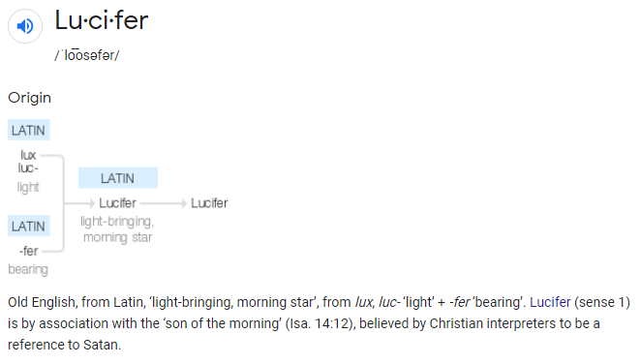Click the arrow pointing to middle Lucifer

pyautogui.click(x=79, y=202)
